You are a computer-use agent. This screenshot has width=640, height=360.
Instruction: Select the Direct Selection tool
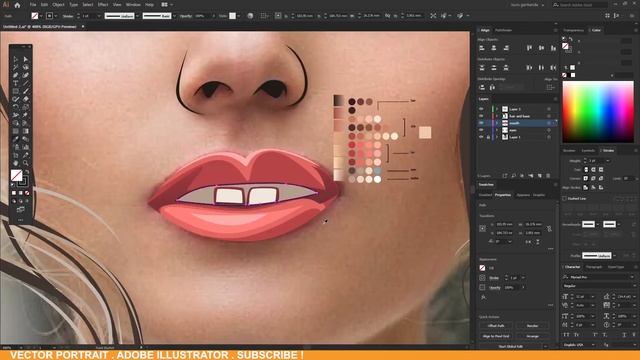tap(26, 60)
